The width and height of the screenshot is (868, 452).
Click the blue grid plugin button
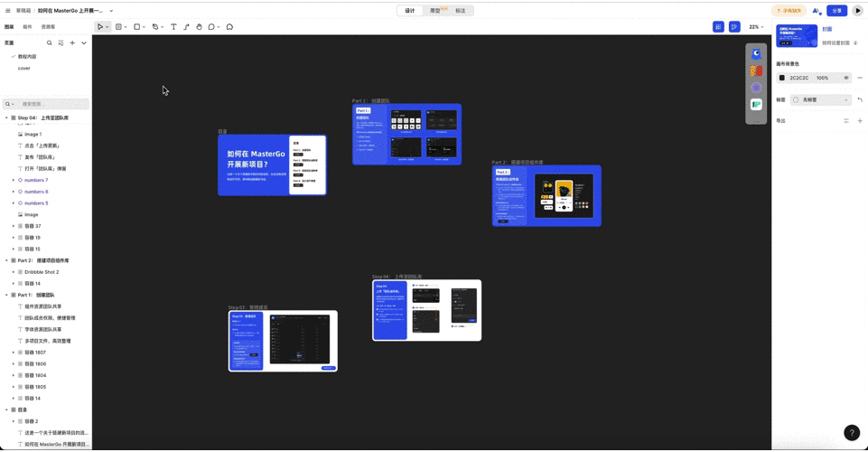[x=718, y=26]
